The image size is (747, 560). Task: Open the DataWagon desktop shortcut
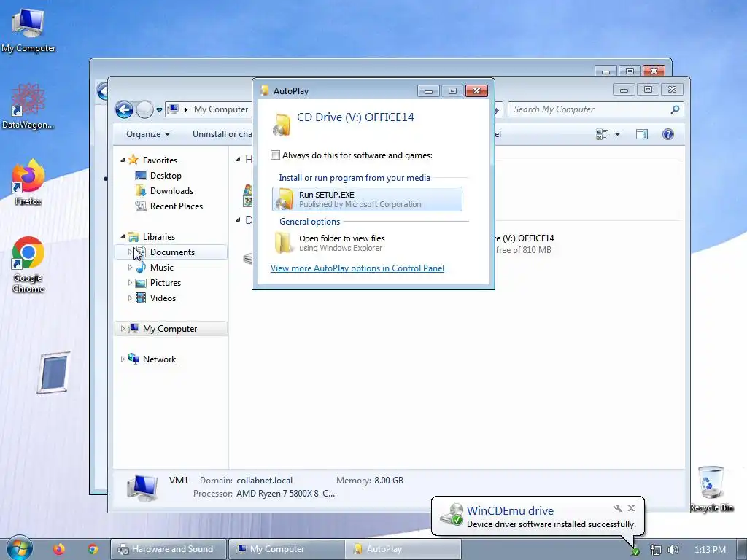pos(28,106)
